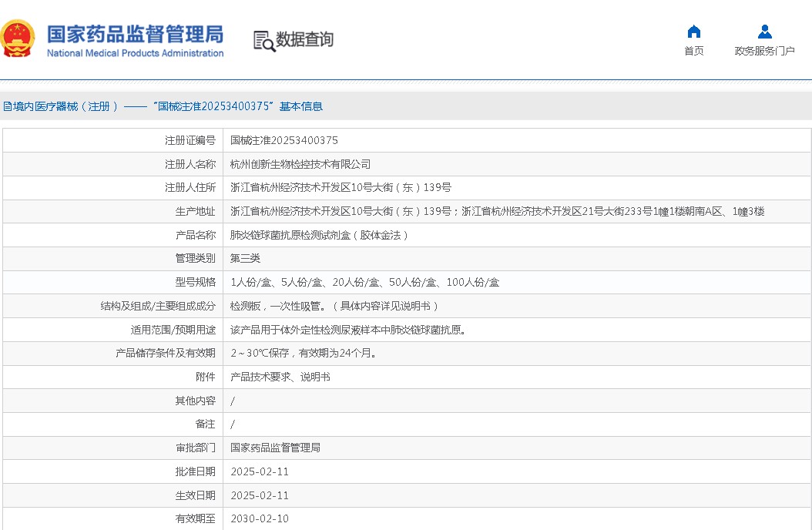The width and height of the screenshot is (812, 530).
Task: Click the 首页 home icon
Action: pos(694,32)
